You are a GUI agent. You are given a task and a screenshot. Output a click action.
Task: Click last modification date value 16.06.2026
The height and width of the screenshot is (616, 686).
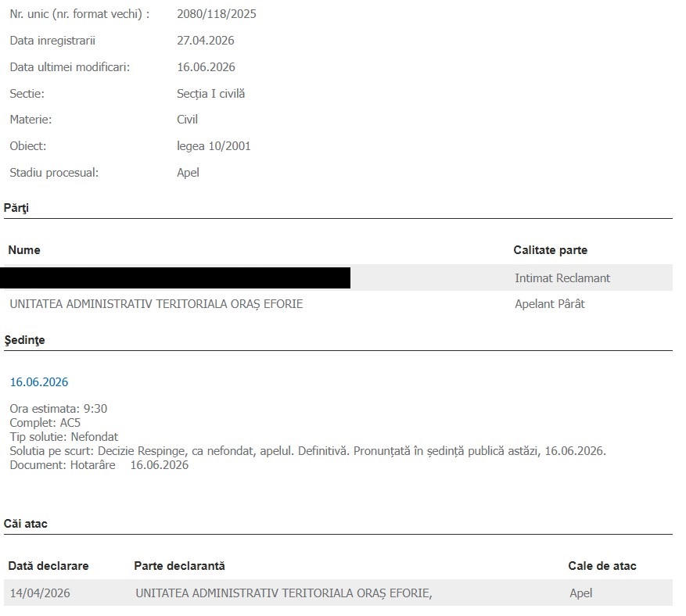pyautogui.click(x=206, y=67)
